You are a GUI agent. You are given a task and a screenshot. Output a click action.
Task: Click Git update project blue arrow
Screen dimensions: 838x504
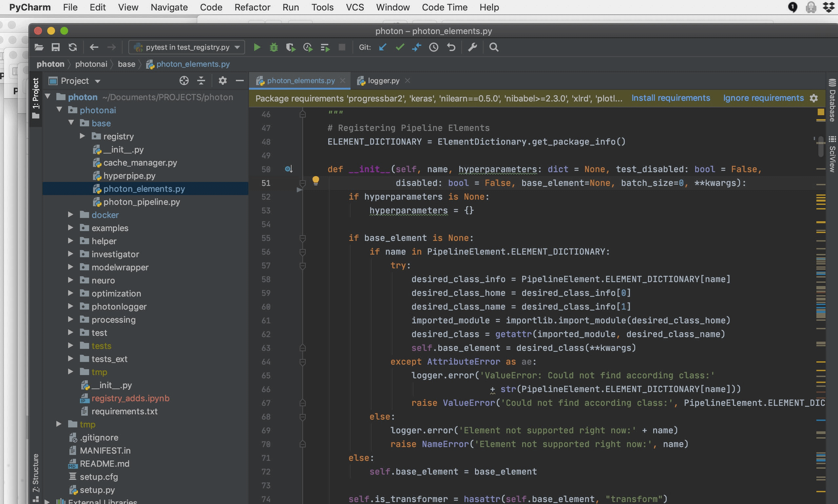(383, 47)
